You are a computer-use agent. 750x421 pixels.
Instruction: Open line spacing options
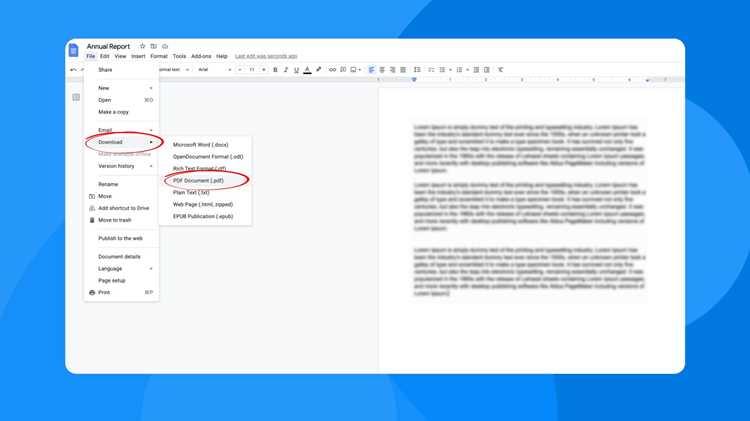click(417, 70)
